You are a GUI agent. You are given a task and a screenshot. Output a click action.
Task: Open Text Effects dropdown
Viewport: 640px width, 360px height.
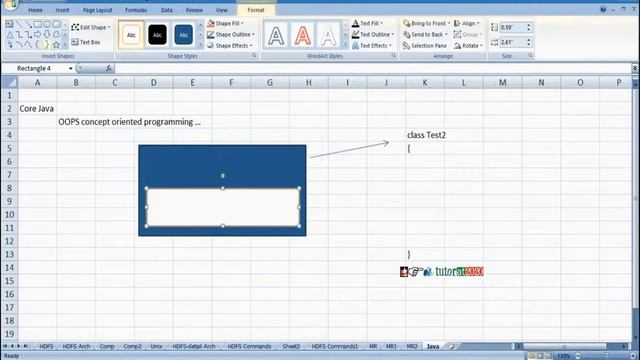[372, 45]
